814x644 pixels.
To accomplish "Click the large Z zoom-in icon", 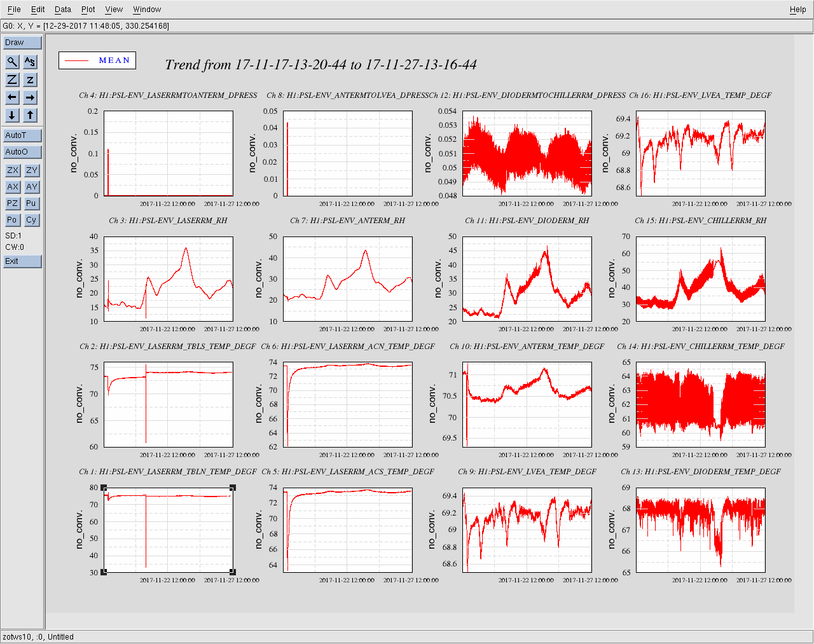I will 12,79.
